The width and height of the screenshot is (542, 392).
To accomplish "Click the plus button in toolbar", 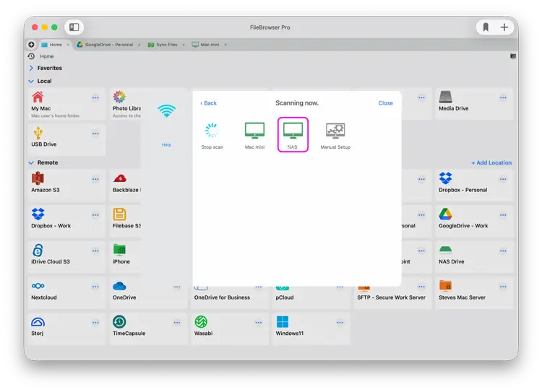I will 504,27.
